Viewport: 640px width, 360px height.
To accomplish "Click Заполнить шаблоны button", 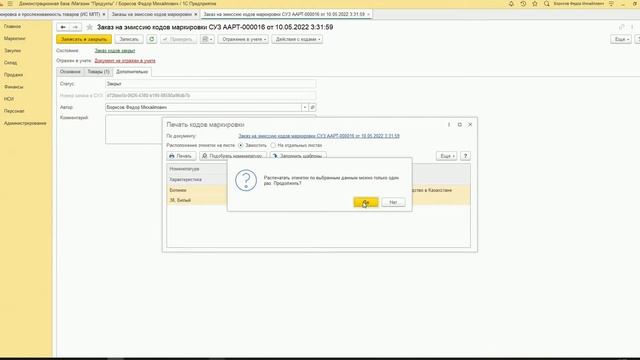I will click(298, 156).
